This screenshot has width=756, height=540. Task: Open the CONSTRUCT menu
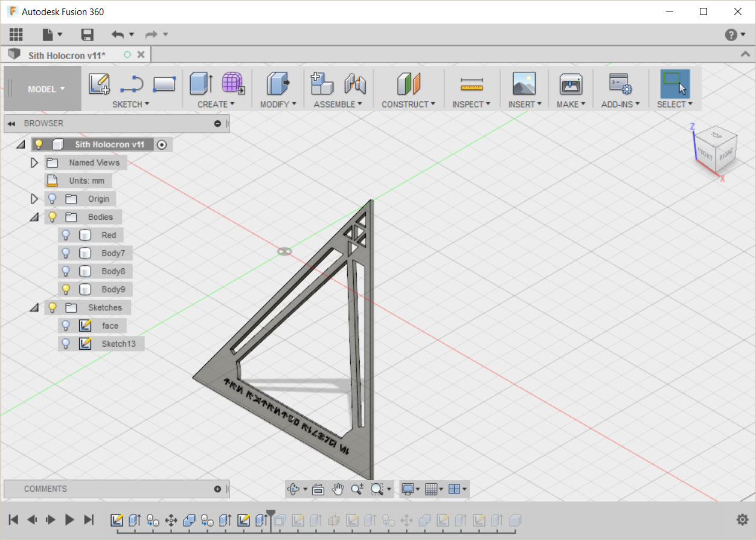408,104
